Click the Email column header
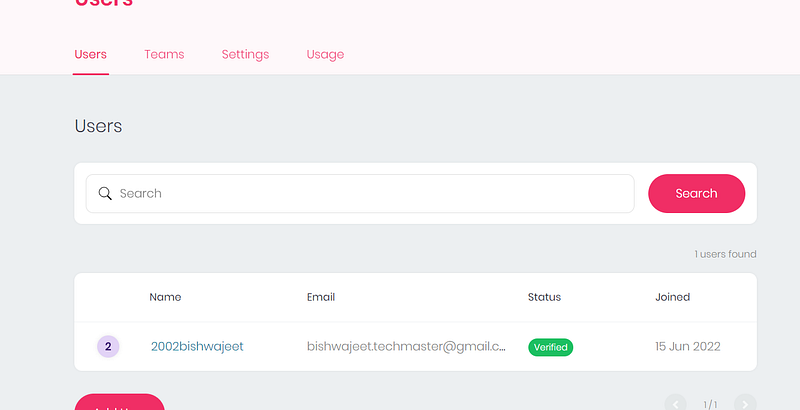Image resolution: width=800 pixels, height=410 pixels. pyautogui.click(x=321, y=297)
